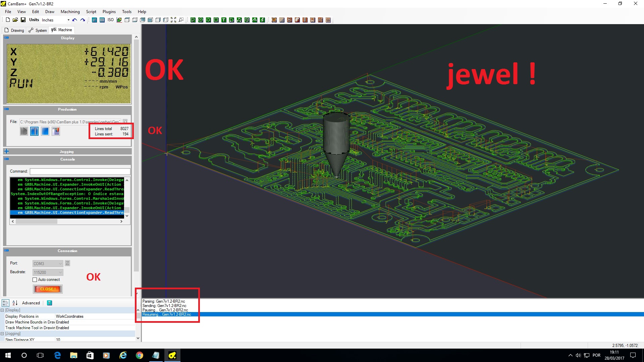Open the Plugins menu

tap(109, 11)
